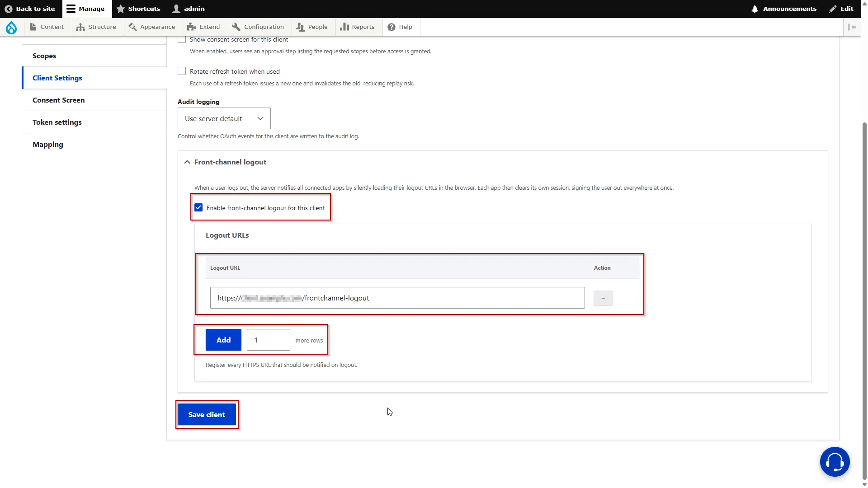This screenshot has width=868, height=488.
Task: Open the admin user menu
Action: pyautogui.click(x=189, y=9)
